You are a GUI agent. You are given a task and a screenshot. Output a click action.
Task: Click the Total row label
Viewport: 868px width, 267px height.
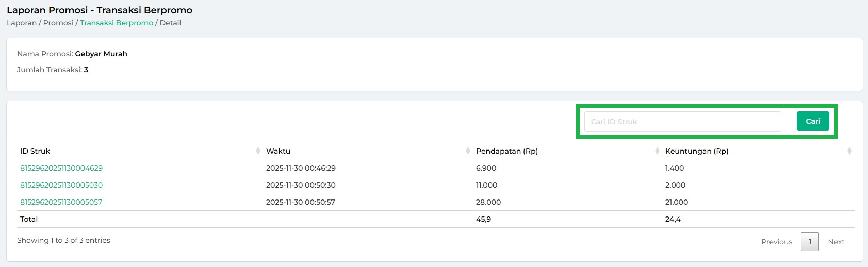point(29,219)
